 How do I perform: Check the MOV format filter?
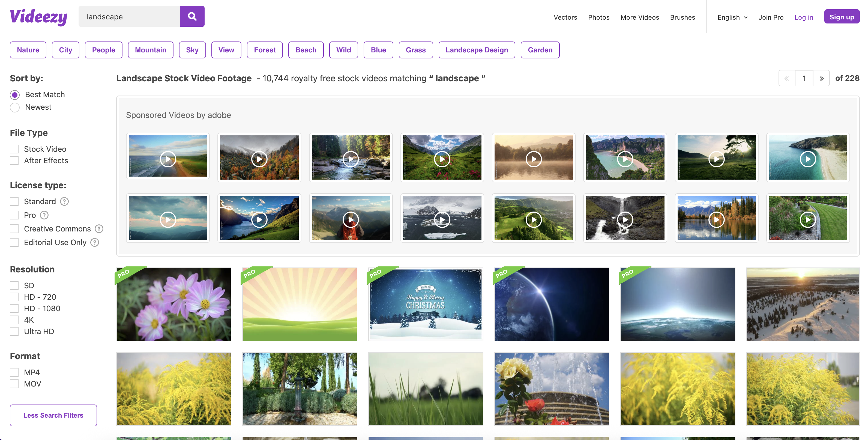tap(14, 384)
